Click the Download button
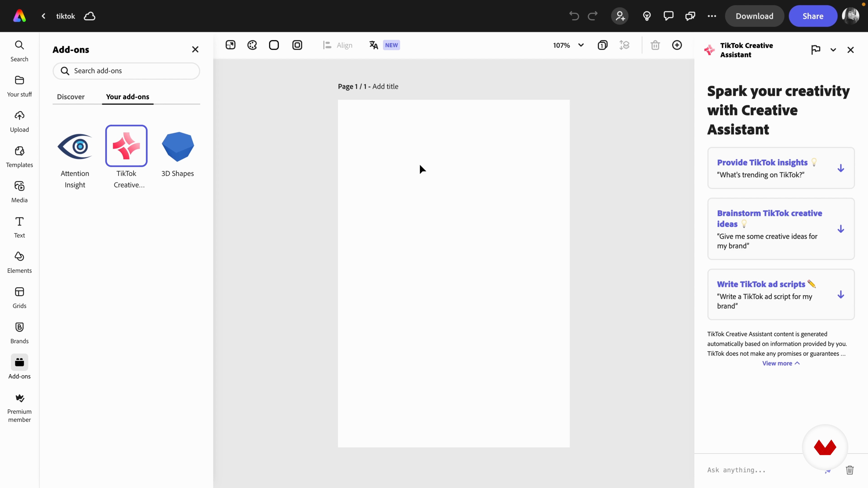Viewport: 868px width, 488px height. (755, 16)
